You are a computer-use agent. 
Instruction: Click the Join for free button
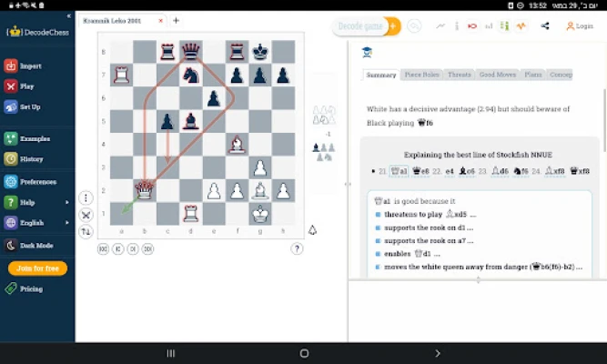tap(37, 268)
